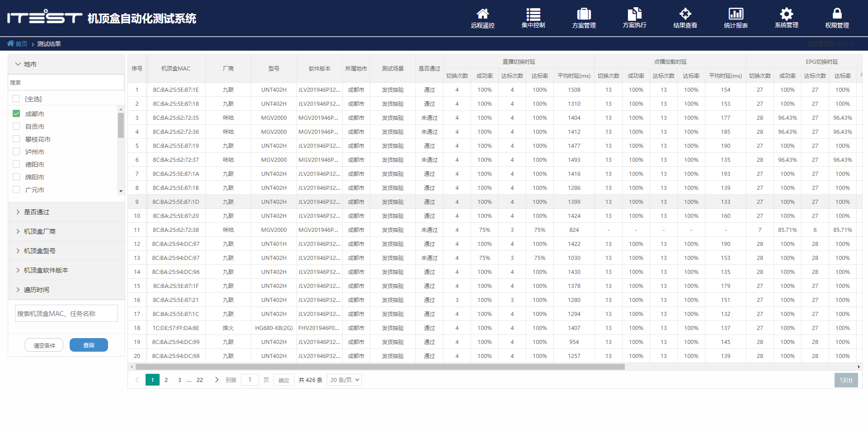Open 系统管理 gear icon
This screenshot has height=438, width=868.
pyautogui.click(x=786, y=14)
